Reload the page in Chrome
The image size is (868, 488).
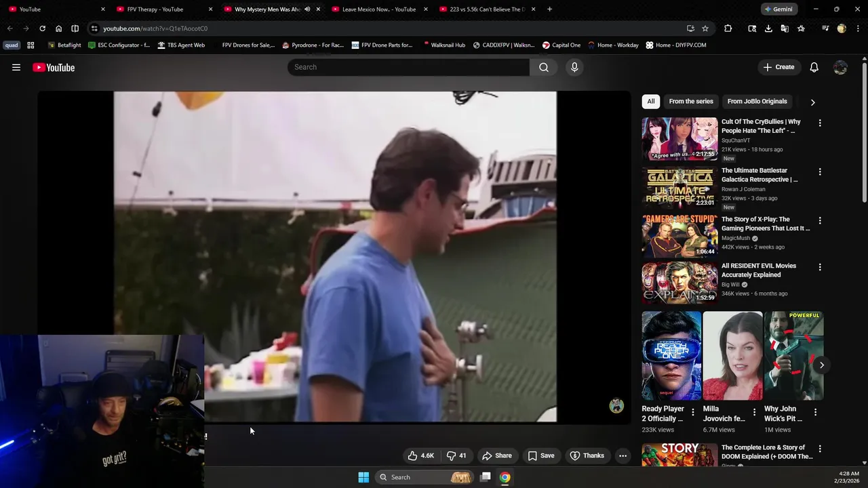(42, 28)
